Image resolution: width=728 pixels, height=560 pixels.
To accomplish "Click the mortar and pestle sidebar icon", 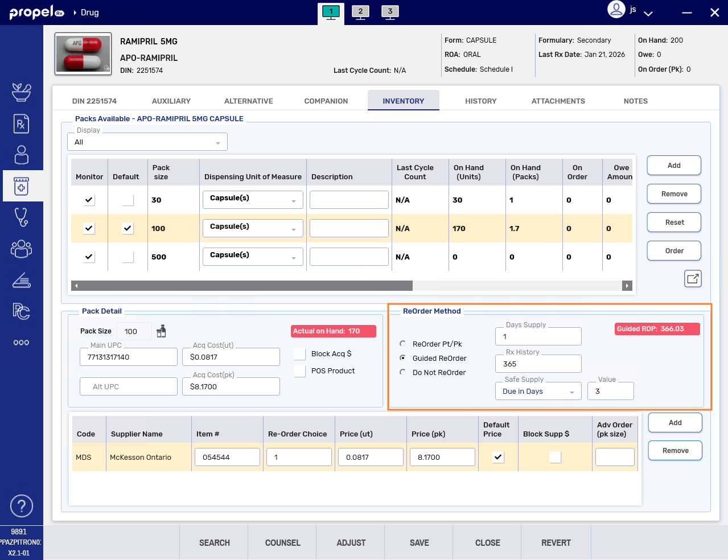I will coord(21,92).
